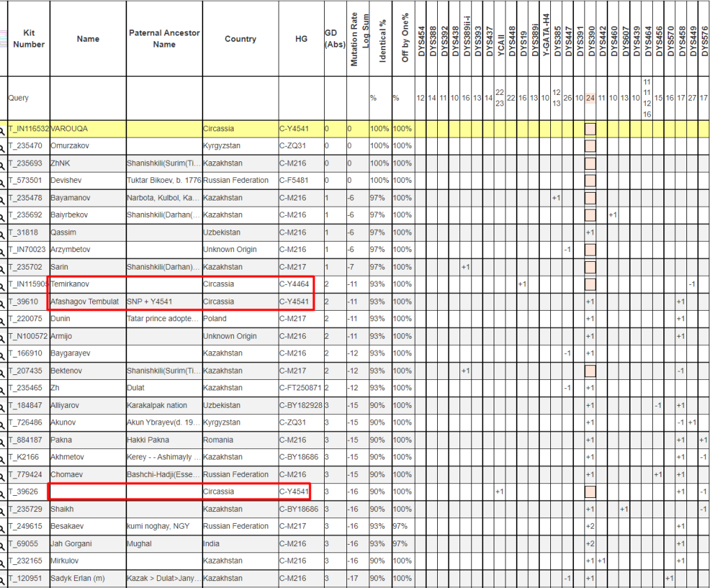Click the name Akunov

click(63, 422)
